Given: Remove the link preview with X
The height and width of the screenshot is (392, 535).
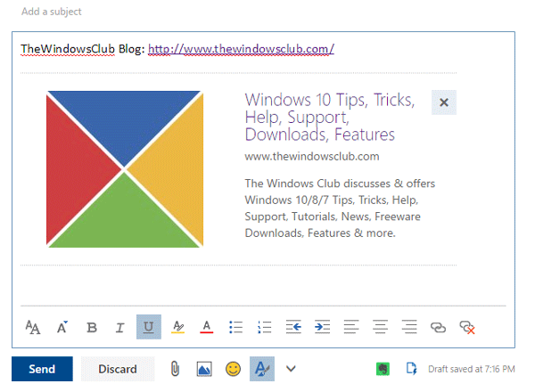Looking at the screenshot, I should coord(443,102).
